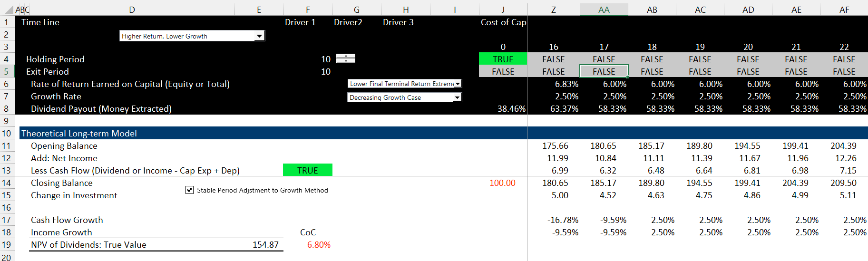Click the green TRUE cell in Cost of Cap column
The width and height of the screenshot is (868, 261).
503,59
